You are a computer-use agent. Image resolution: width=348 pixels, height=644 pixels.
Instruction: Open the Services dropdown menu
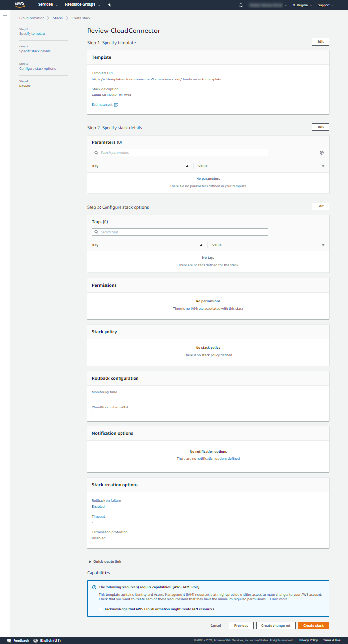48,5
